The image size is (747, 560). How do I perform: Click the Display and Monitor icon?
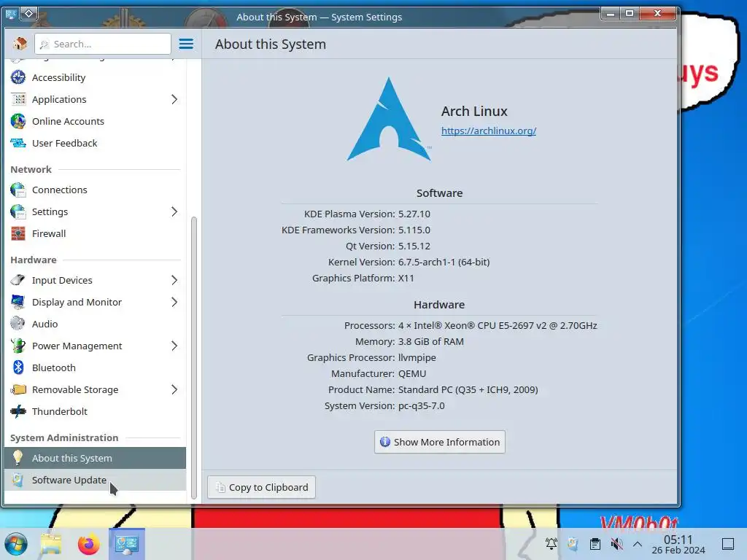click(x=18, y=302)
